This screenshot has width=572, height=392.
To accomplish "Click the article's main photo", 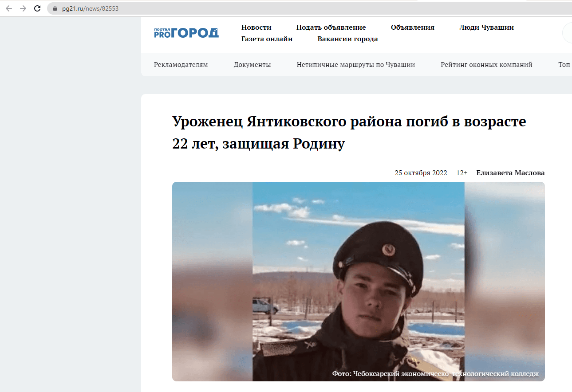I will point(359,282).
